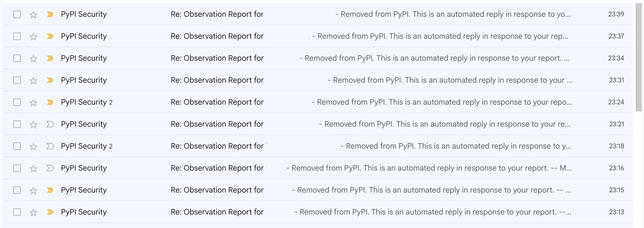Viewport: 644px width, 228px height.
Task: Open the PyPI Security email from 23:31
Action: [318, 80]
